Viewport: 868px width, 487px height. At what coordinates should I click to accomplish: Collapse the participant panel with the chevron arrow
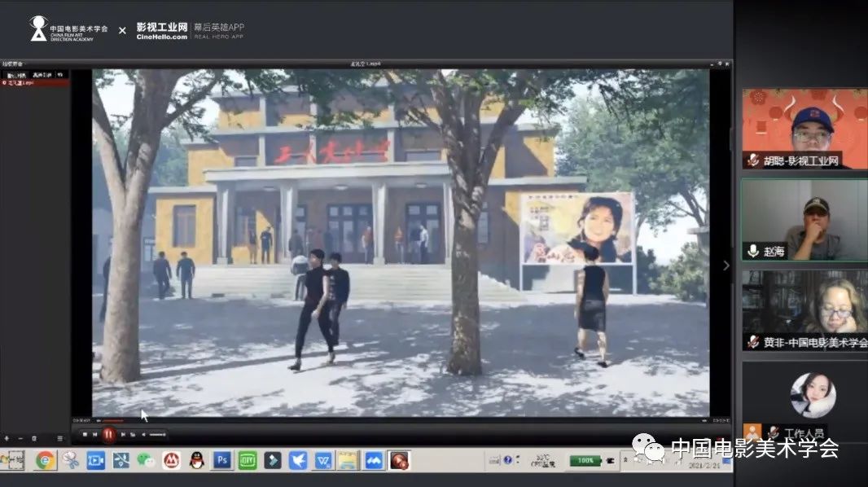[726, 265]
